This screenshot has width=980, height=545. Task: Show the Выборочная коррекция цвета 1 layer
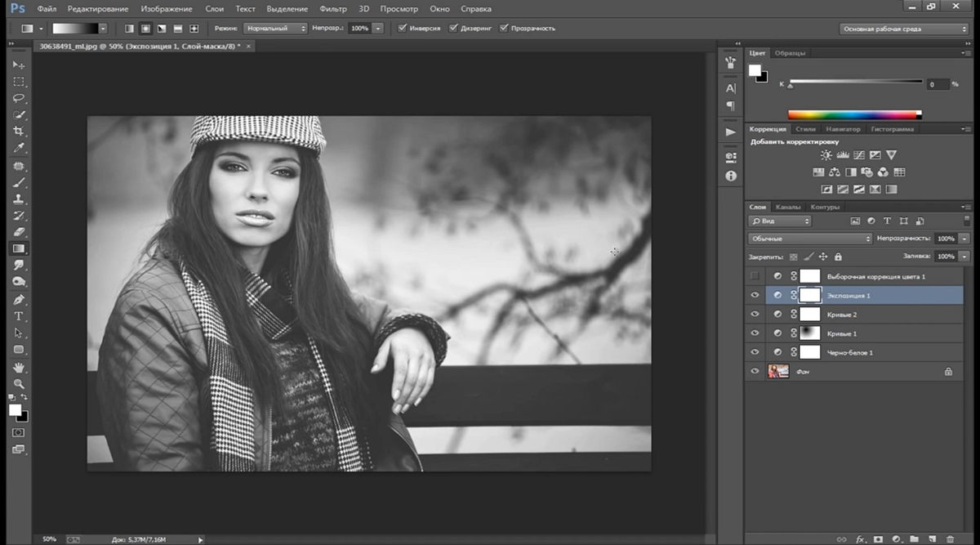click(755, 276)
